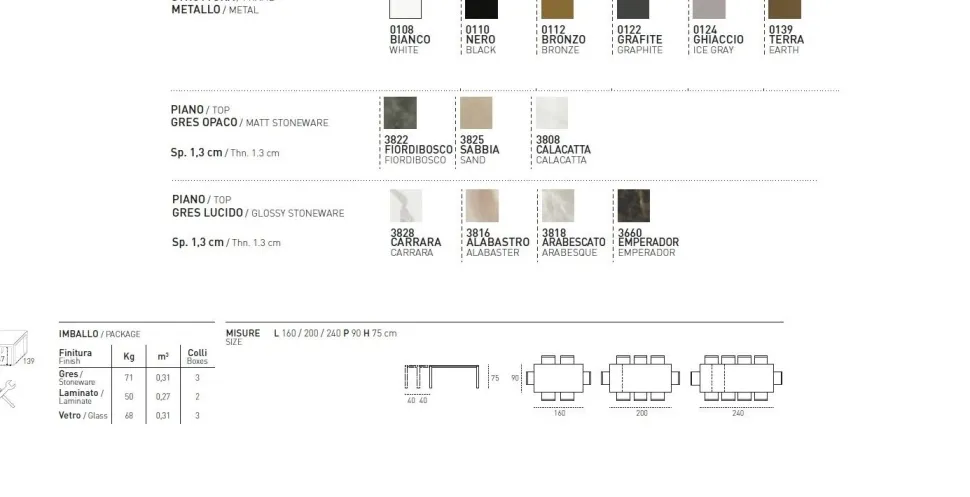Select the 240 cm extended table diagram
The height and width of the screenshot is (497, 970).
coord(736,378)
